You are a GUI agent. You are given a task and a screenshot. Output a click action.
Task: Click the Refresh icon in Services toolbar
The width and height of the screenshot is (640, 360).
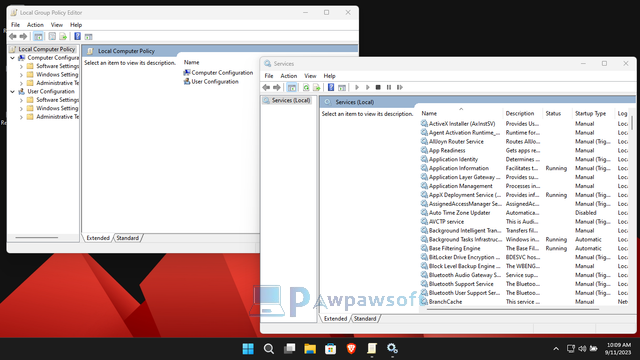tap(306, 87)
